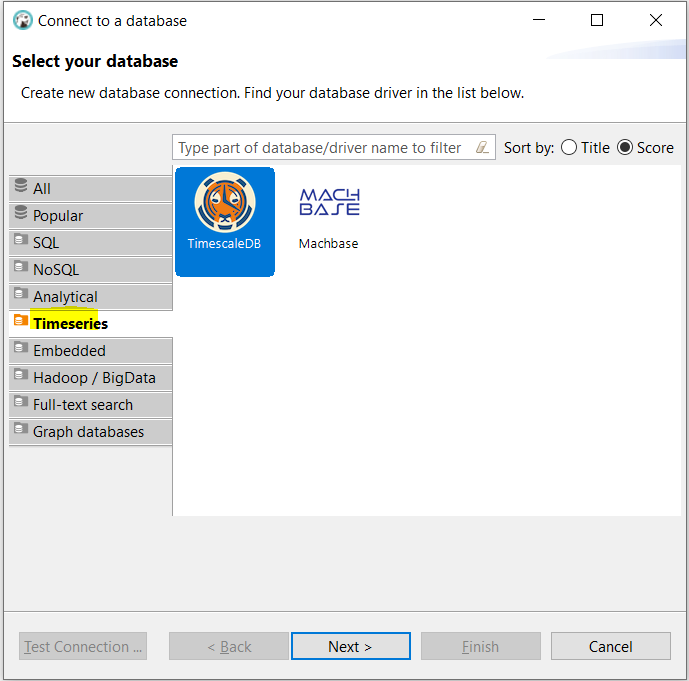Switch to Full-text search category

(x=91, y=405)
